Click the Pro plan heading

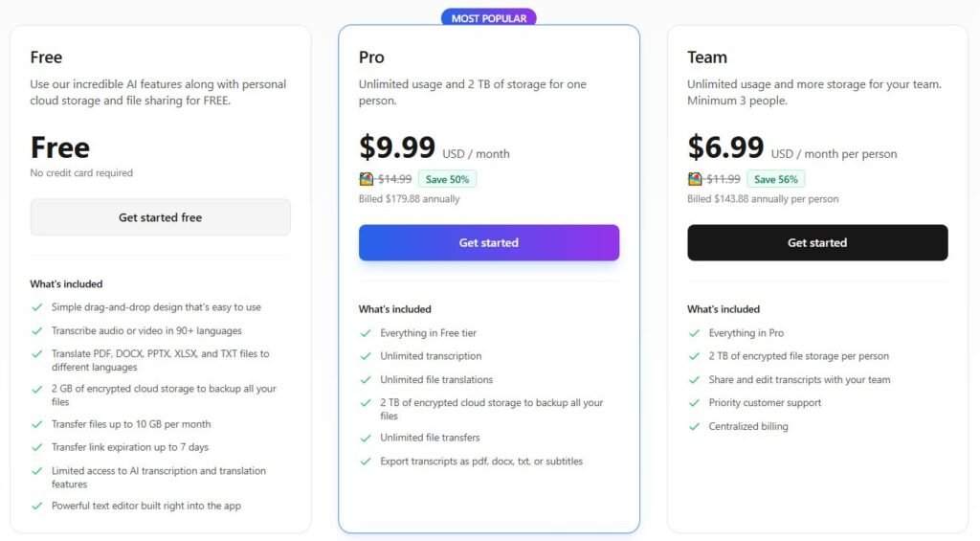coord(371,57)
